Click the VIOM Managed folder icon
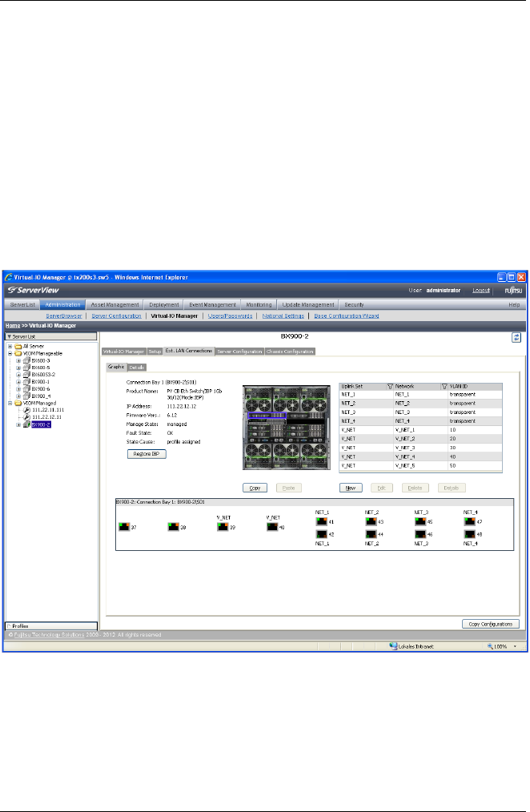Viewport: 530px width, 812px height. click(x=18, y=403)
